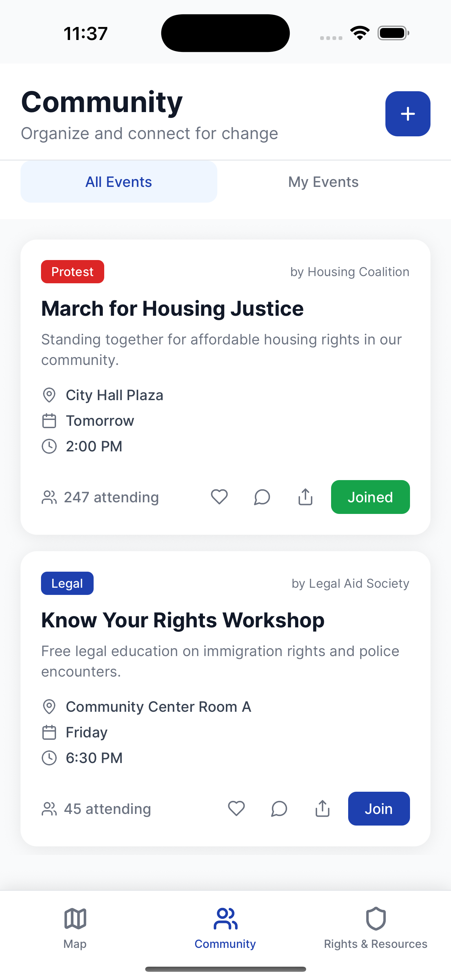Viewport: 451px width, 980px height.
Task: Switch to the My Events tab
Action: [323, 182]
